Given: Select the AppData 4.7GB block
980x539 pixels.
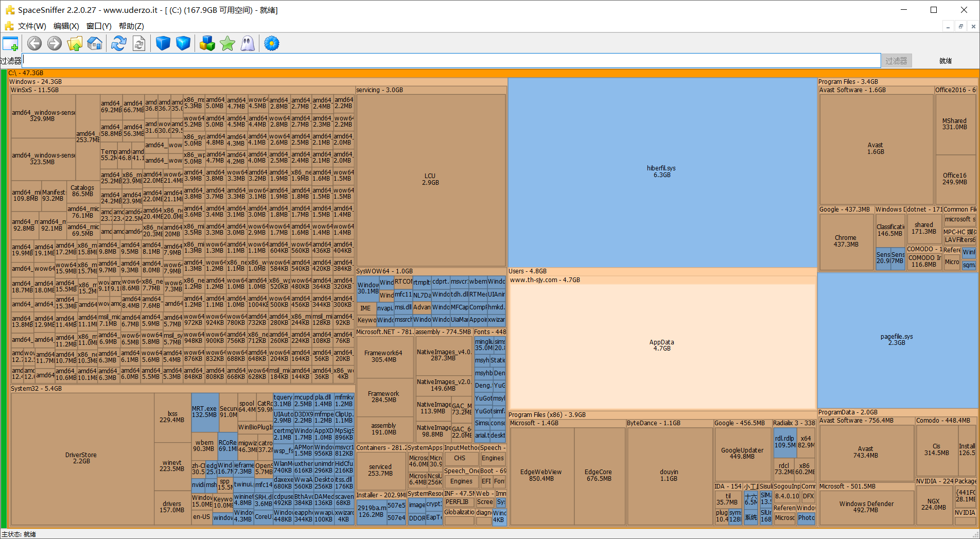Looking at the screenshot, I should pos(662,345).
